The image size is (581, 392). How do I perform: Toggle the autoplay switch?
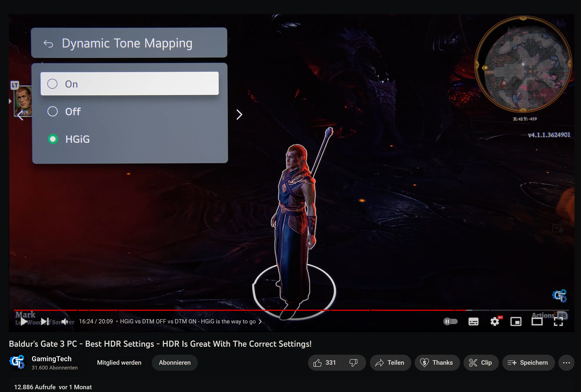pos(450,322)
